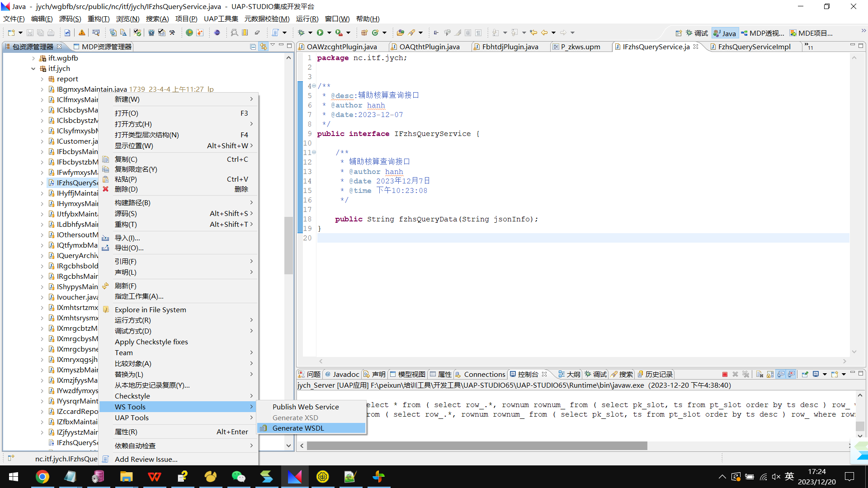Click the red Terminate console button
This screenshot has height=488, width=868.
pyautogui.click(x=725, y=374)
